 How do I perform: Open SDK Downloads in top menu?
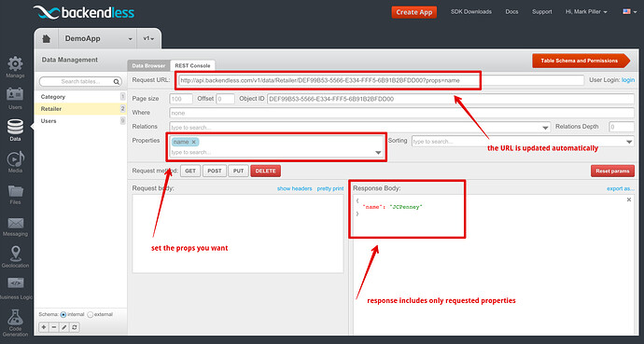(x=470, y=12)
